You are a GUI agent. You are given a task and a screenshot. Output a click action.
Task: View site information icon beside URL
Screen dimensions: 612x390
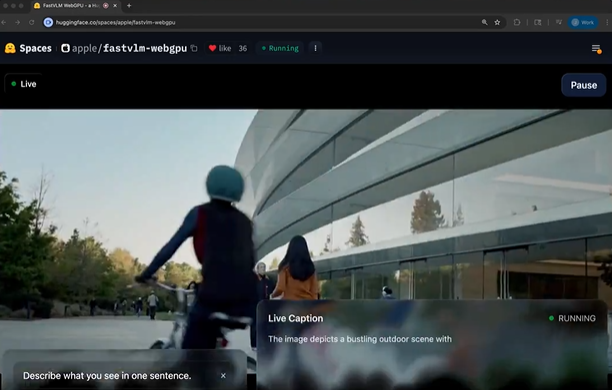(x=48, y=23)
